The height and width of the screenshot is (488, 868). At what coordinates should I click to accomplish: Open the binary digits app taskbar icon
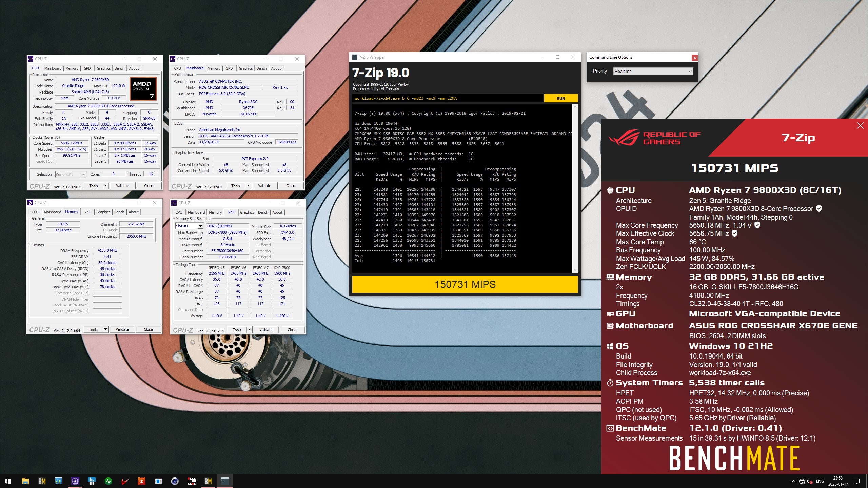point(192,481)
